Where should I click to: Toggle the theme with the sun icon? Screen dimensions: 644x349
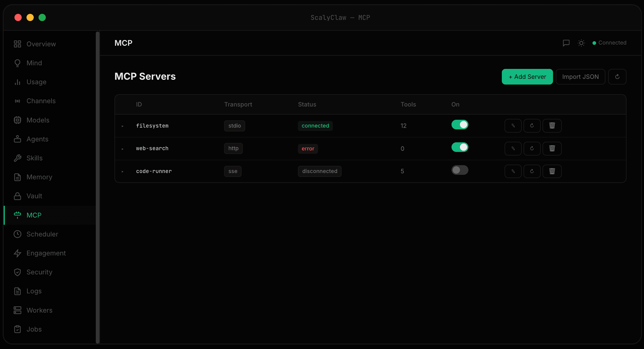581,43
